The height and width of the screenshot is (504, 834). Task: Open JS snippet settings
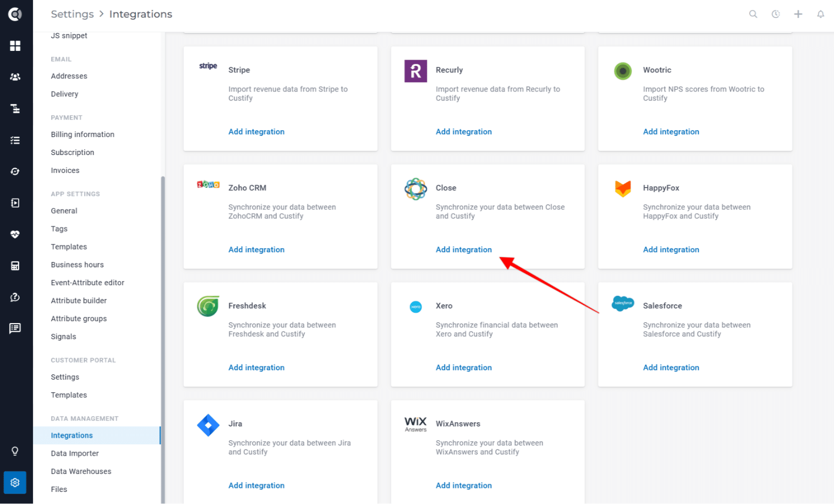[69, 36]
